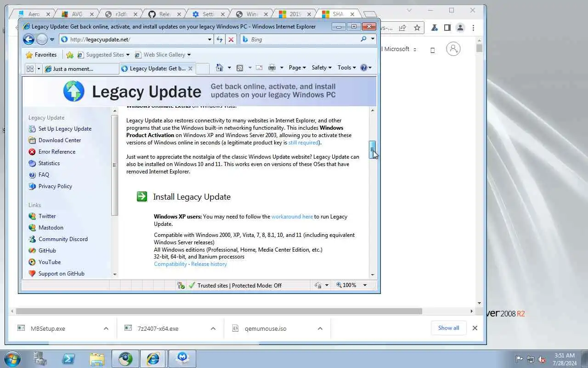Expand Bing search provider dropdown
The image size is (588, 368).
373,40
